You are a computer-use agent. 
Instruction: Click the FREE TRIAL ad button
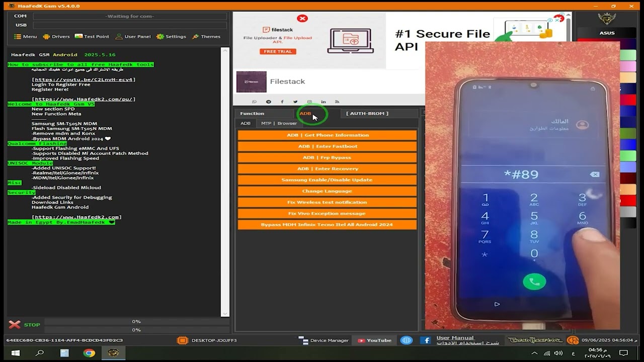click(278, 51)
